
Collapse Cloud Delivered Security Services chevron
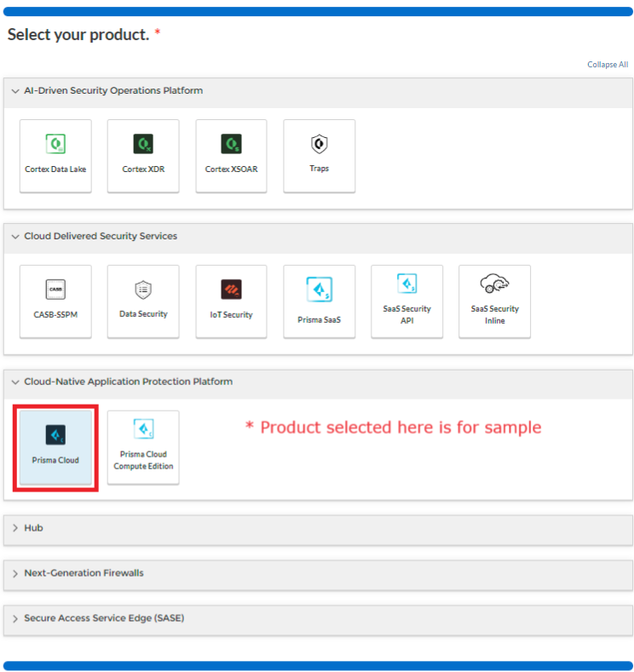tap(15, 237)
